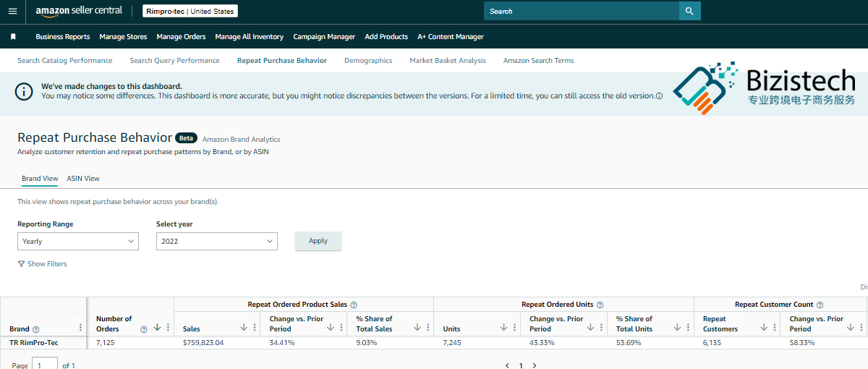
Task: Open A+ Content Manager
Action: [451, 37]
